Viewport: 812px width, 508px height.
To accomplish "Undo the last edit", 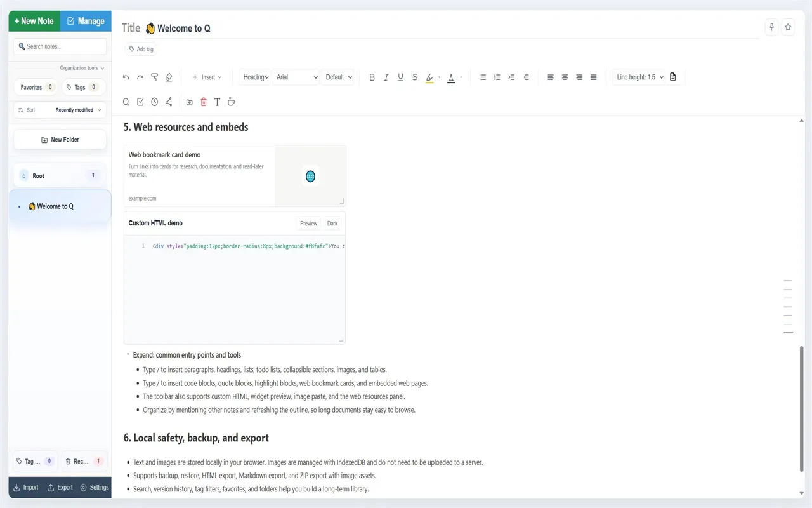I will coord(126,77).
